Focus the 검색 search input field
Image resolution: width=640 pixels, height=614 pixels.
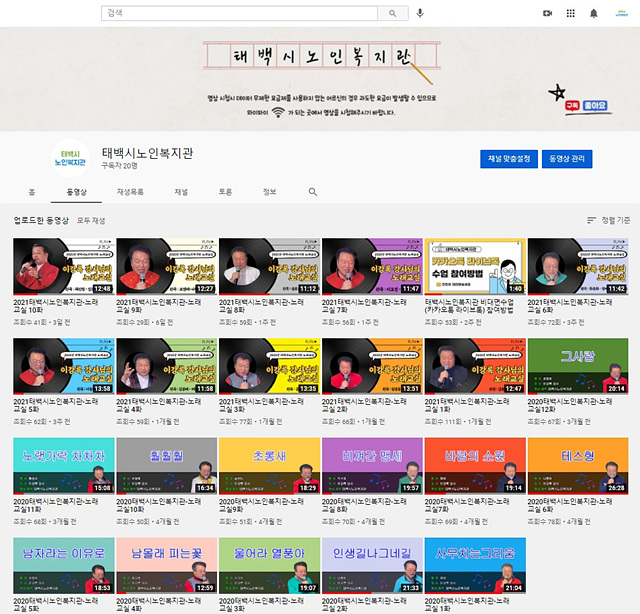click(239, 13)
